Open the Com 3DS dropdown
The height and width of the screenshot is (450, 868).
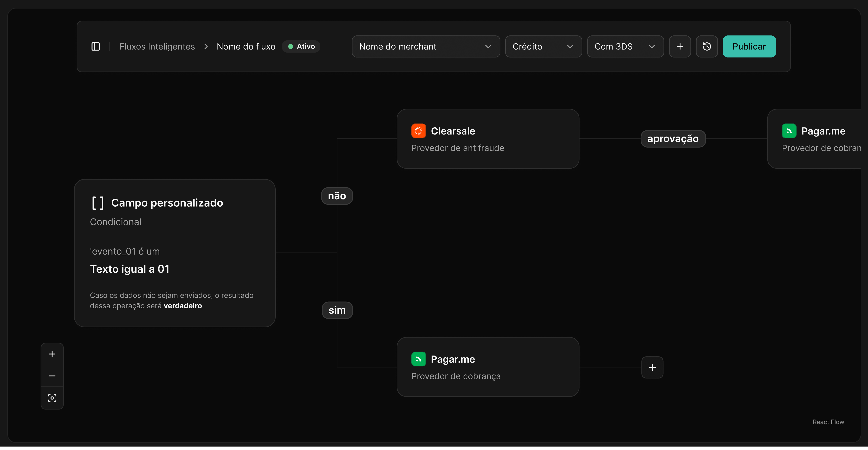coord(625,46)
